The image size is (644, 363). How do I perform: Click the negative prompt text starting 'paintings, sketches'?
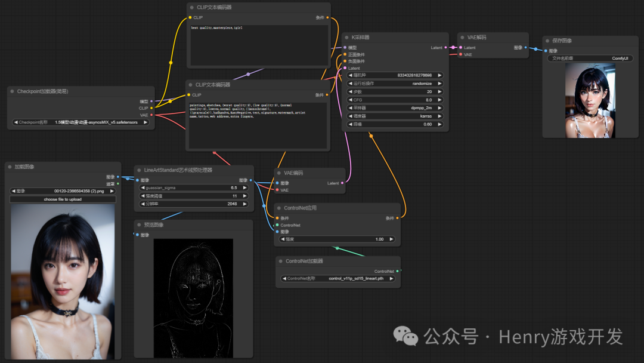click(x=247, y=111)
